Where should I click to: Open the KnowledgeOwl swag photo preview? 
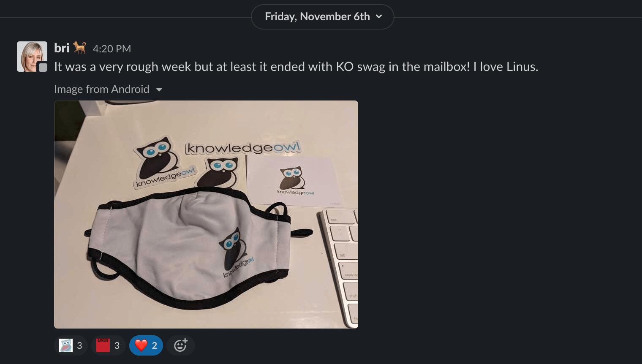206,215
